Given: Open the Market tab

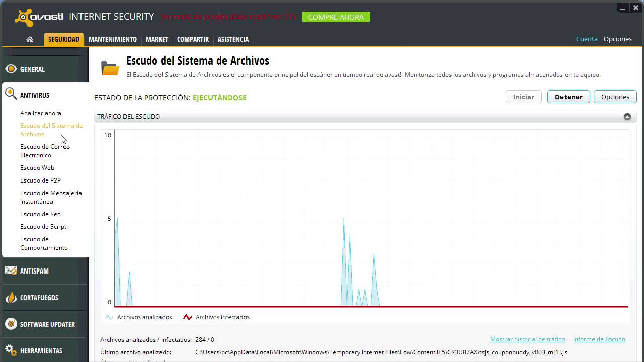Looking at the screenshot, I should [157, 39].
